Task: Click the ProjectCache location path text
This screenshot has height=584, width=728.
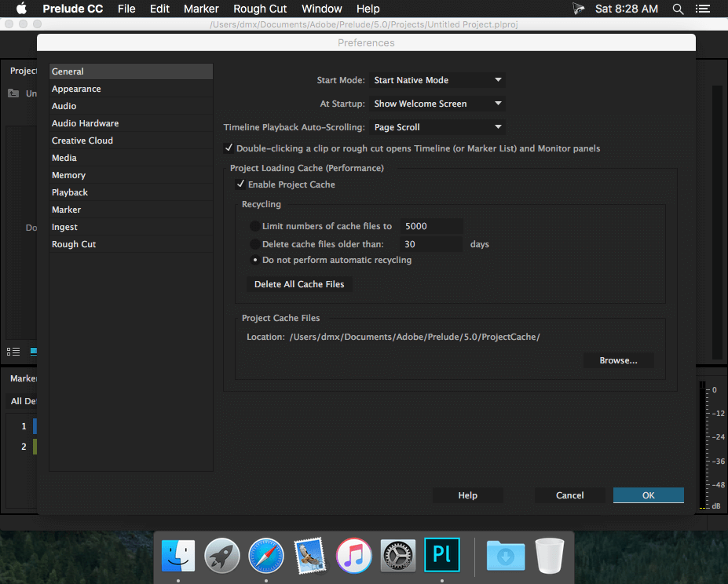Action: click(x=415, y=337)
